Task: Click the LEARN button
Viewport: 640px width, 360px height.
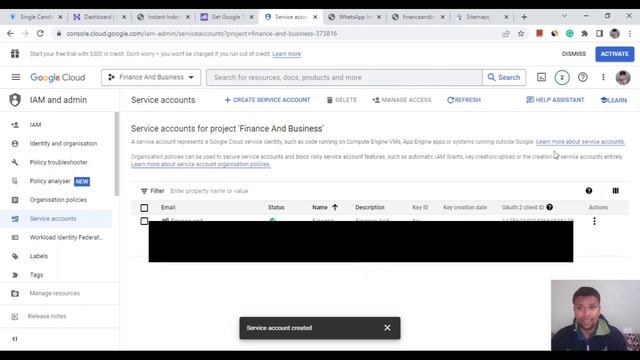Action: pyautogui.click(x=614, y=100)
